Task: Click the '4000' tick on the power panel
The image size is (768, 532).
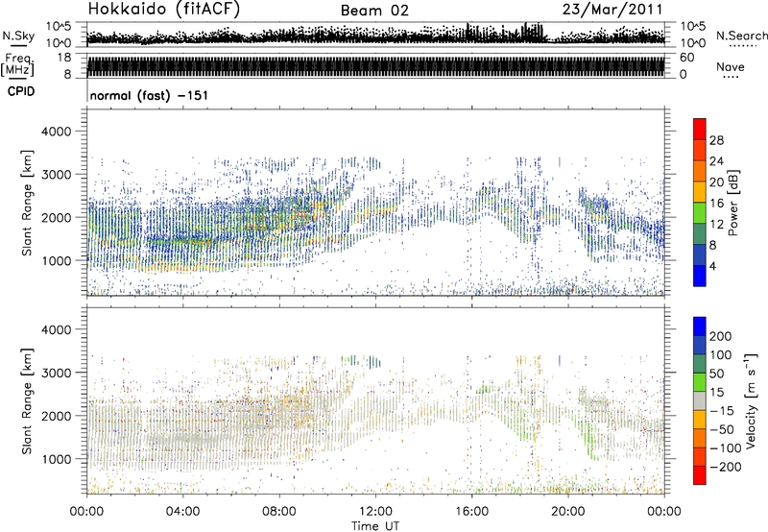Action: 57,132
